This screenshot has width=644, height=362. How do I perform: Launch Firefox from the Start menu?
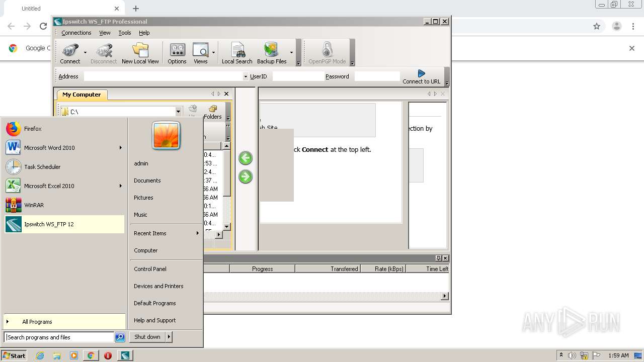click(x=64, y=129)
